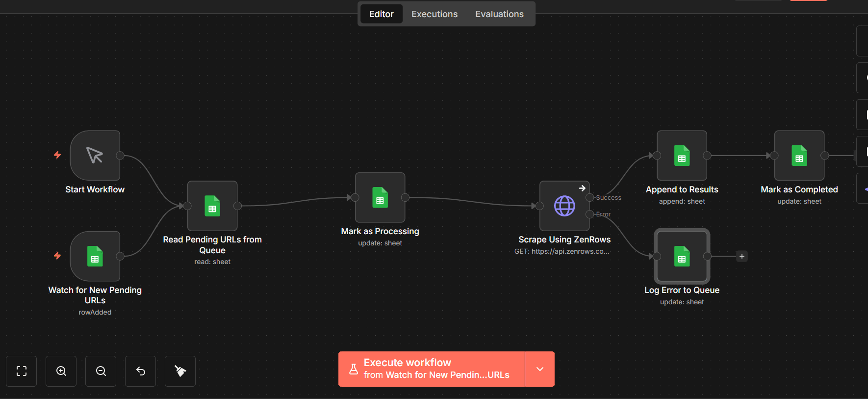Zoom in on the canvas
Image resolution: width=868 pixels, height=399 pixels.
61,371
